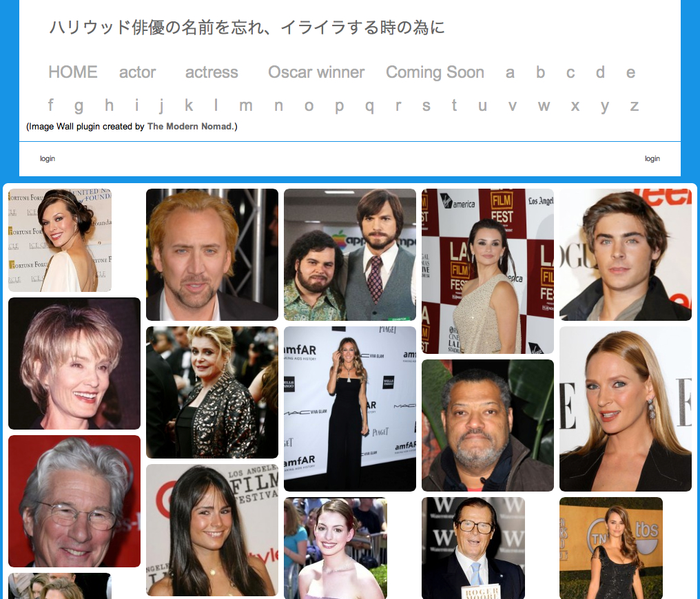Viewport: 700px width, 599px height.
Task: Filter names by letter q
Action: click(x=369, y=107)
